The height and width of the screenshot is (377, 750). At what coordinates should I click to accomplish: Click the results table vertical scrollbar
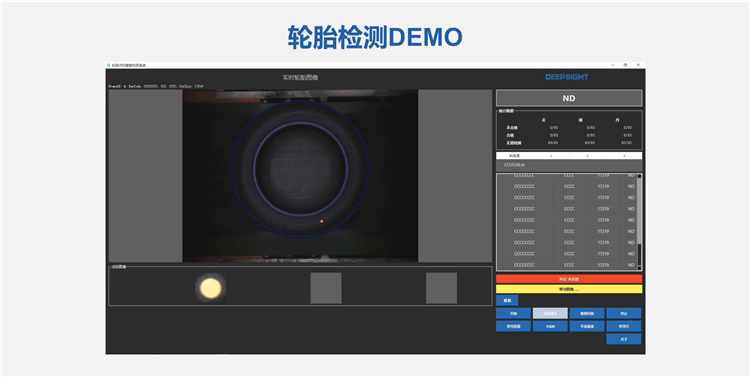click(640, 222)
